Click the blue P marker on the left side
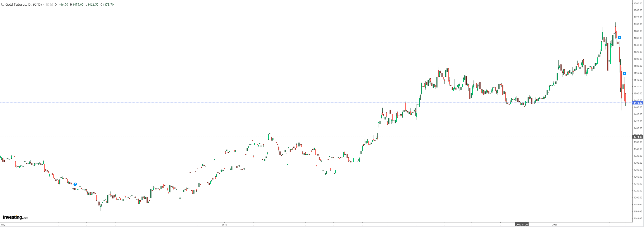 click(75, 184)
